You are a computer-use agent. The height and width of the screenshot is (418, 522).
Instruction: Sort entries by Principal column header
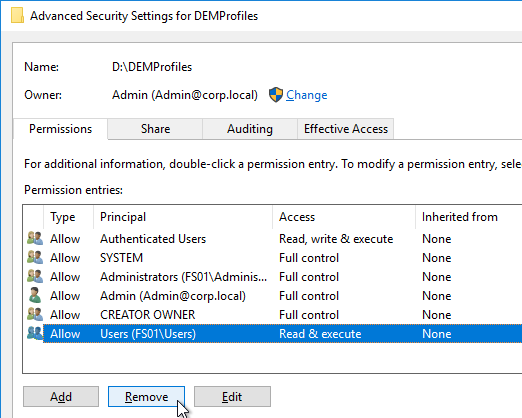click(x=183, y=217)
